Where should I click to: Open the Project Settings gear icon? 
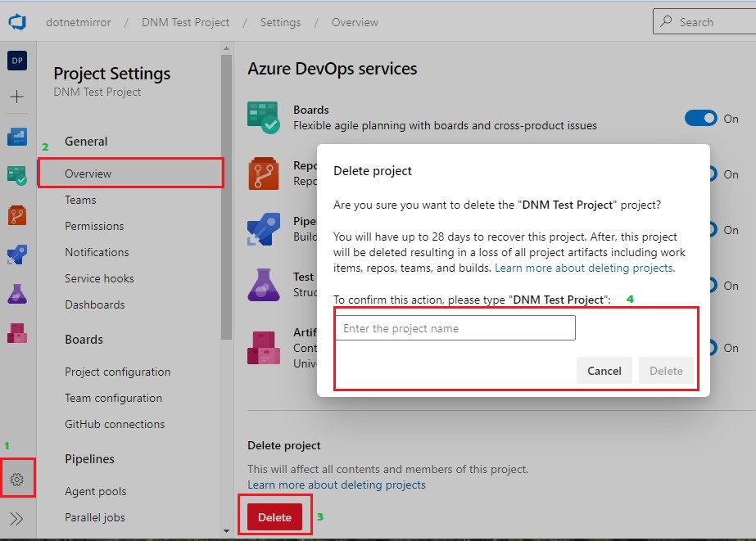point(17,479)
